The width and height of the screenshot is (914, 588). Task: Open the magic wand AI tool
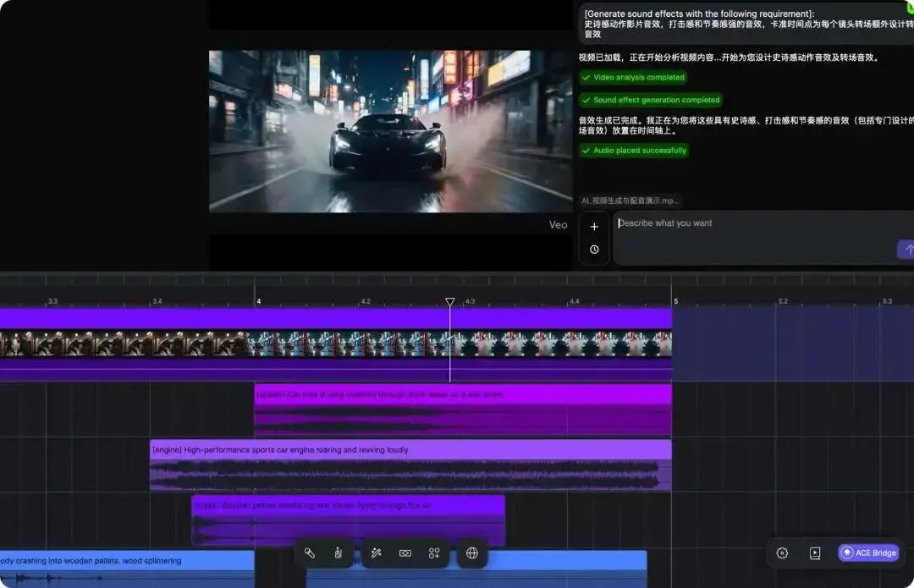[x=377, y=553]
